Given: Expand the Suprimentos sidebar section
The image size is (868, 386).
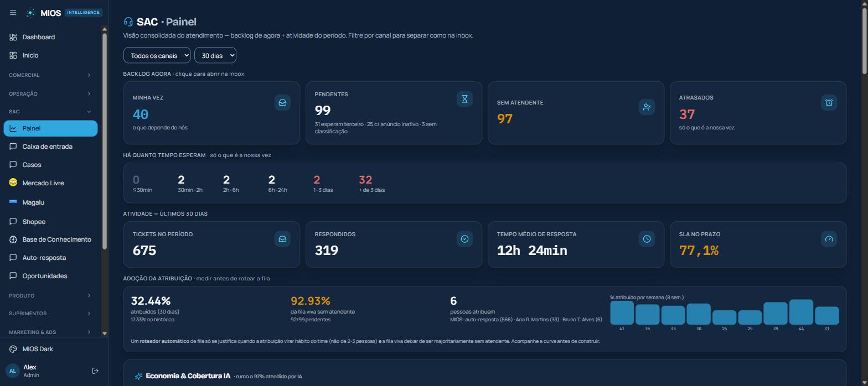Looking at the screenshot, I should tap(50, 314).
